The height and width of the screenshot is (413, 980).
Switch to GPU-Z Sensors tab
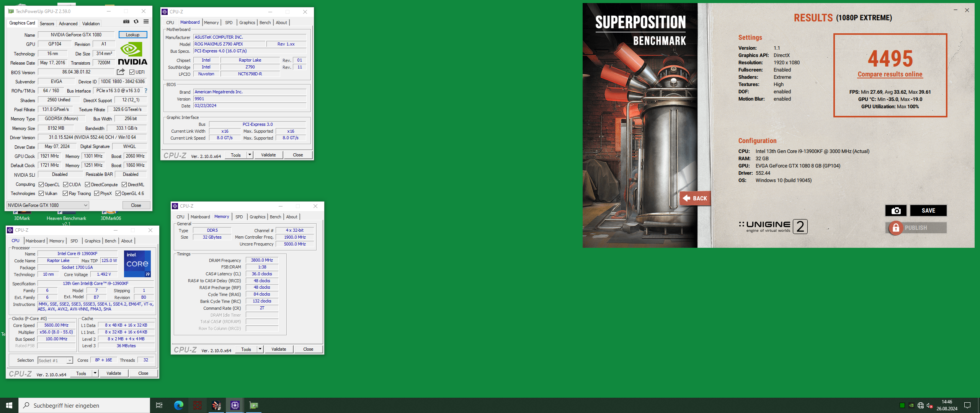[47, 23]
